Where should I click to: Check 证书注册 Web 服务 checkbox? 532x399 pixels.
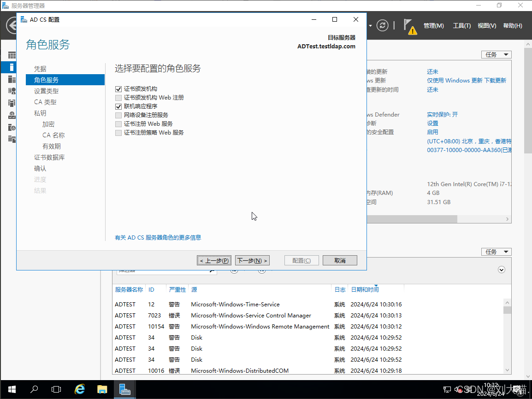(x=118, y=124)
